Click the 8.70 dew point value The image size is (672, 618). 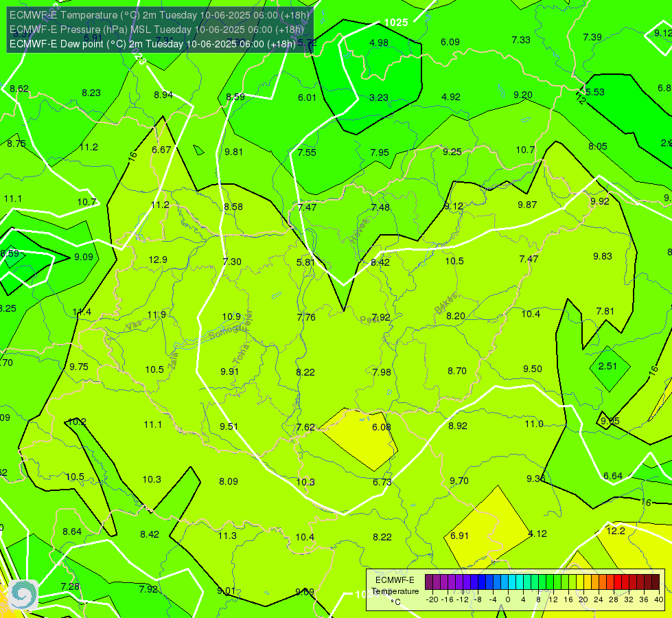[457, 371]
